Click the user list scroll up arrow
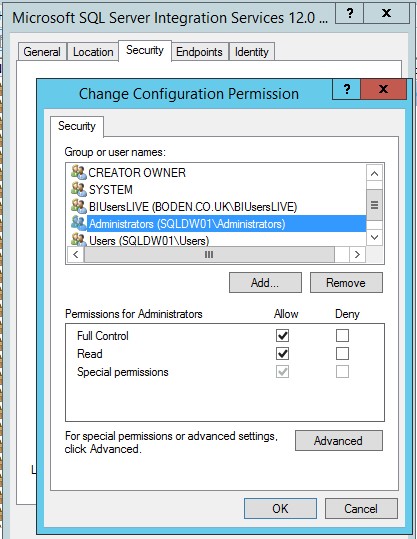The width and height of the screenshot is (417, 539). tap(374, 174)
